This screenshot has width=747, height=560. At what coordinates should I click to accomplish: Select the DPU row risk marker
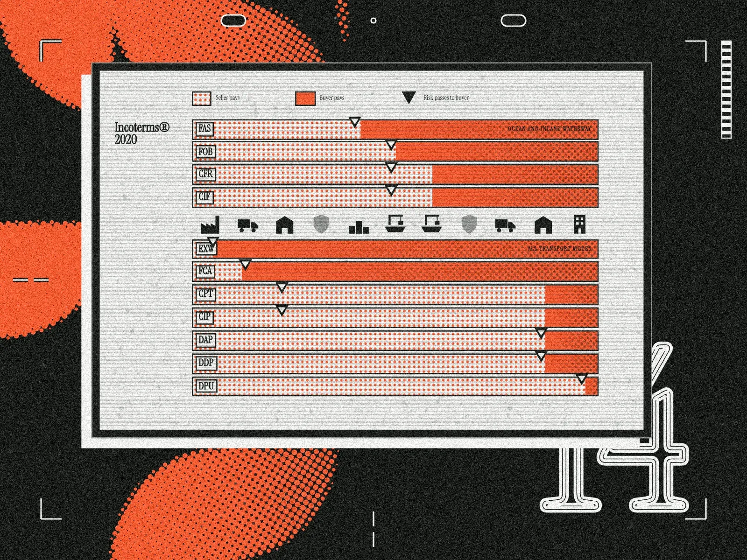click(x=581, y=379)
